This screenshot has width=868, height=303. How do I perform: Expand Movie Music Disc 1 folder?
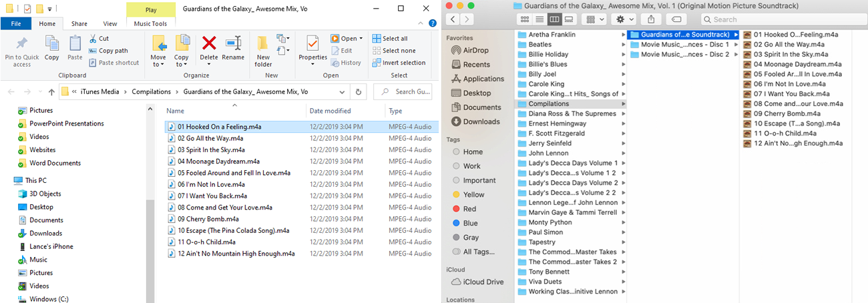pyautogui.click(x=736, y=44)
